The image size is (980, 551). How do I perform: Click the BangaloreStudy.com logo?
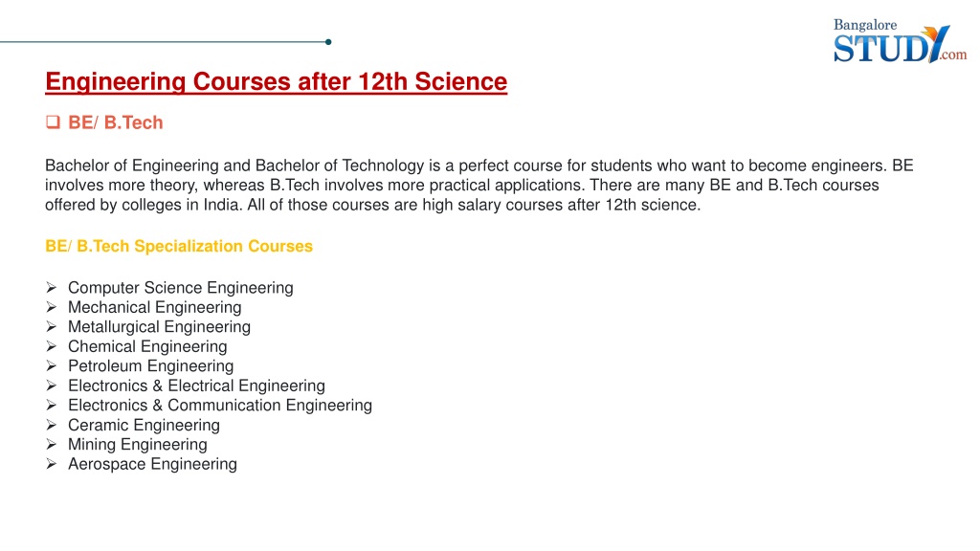tap(900, 40)
